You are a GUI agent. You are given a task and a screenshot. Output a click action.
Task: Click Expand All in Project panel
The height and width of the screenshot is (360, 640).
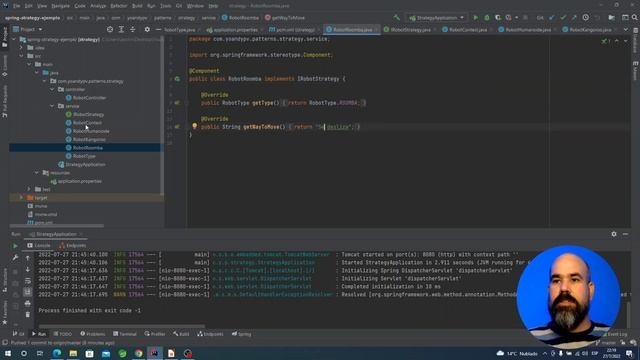click(121, 29)
